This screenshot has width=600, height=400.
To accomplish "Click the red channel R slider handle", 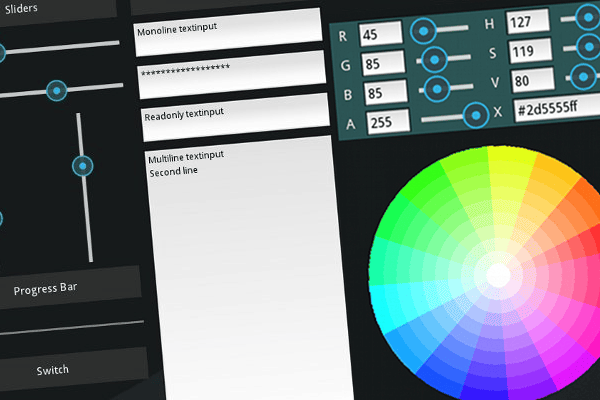I will 425,31.
